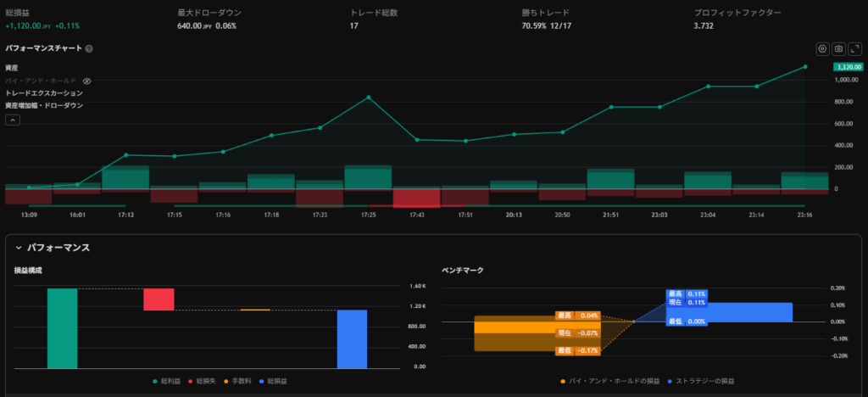Viewport: 868px width, 397px height.
Task: Take chart snapshot with camera icon
Action: pyautogui.click(x=837, y=49)
